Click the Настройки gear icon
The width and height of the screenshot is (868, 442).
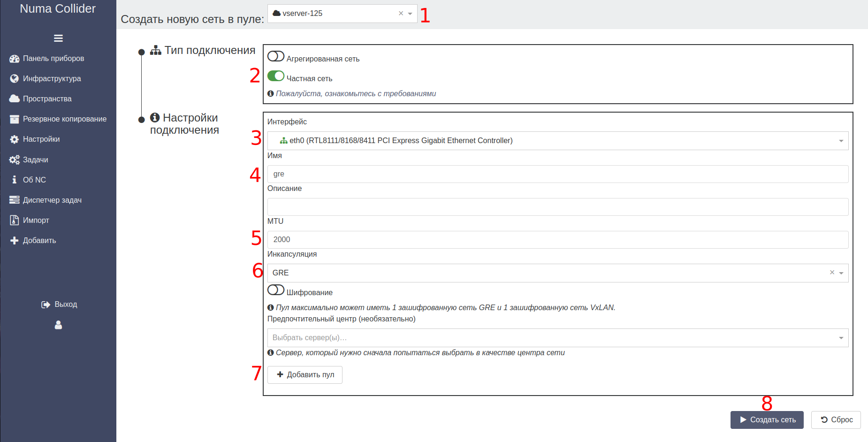15,139
